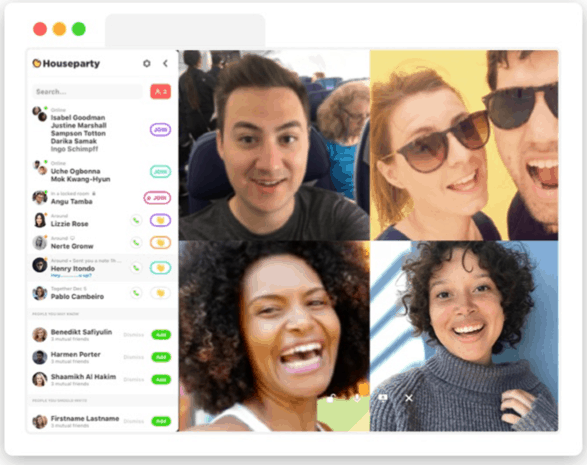The width and height of the screenshot is (587, 465).
Task: Toggle the room lock icon on video
Action: coord(330,398)
